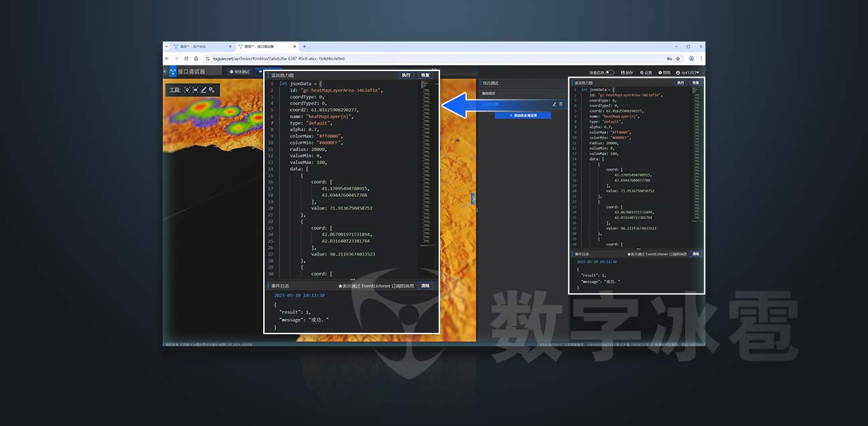868x426 pixels.
Task: Click the 保存 save button
Action: 627,72
